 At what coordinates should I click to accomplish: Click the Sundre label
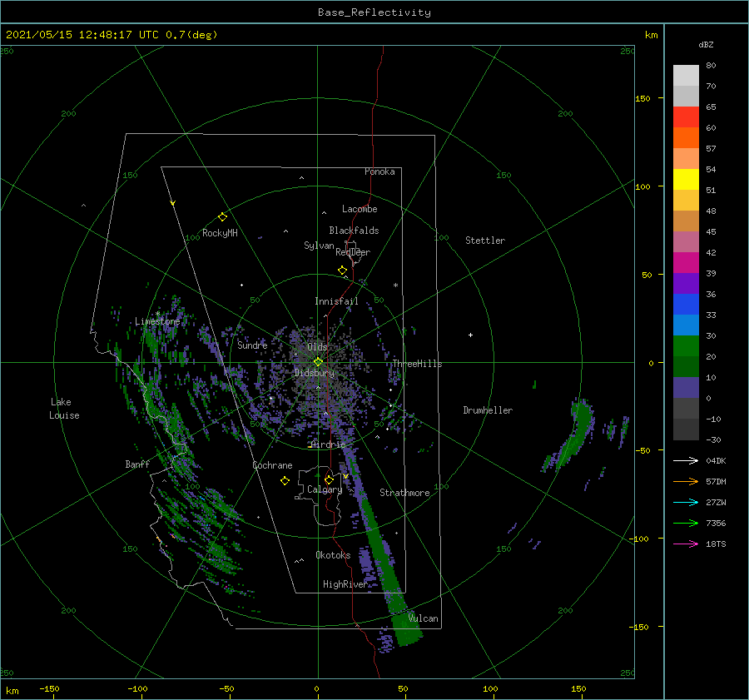[x=252, y=345]
